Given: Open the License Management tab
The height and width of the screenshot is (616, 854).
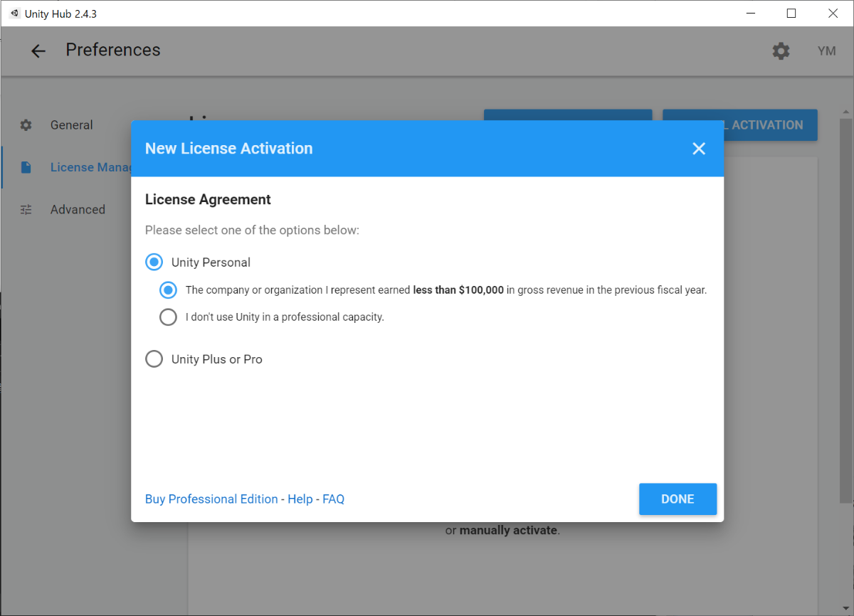Looking at the screenshot, I should pos(90,167).
